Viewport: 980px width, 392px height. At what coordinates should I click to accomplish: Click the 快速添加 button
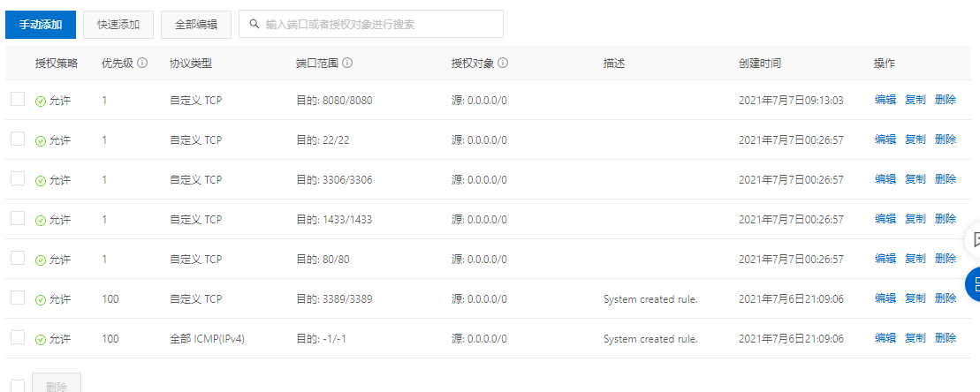click(118, 25)
